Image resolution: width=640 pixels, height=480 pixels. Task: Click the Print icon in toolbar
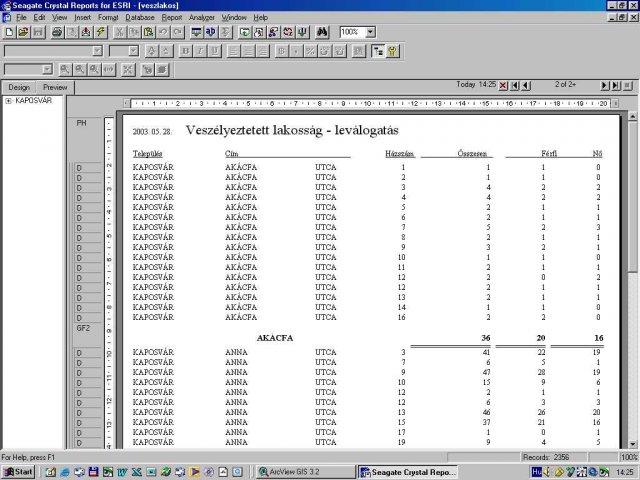point(57,32)
